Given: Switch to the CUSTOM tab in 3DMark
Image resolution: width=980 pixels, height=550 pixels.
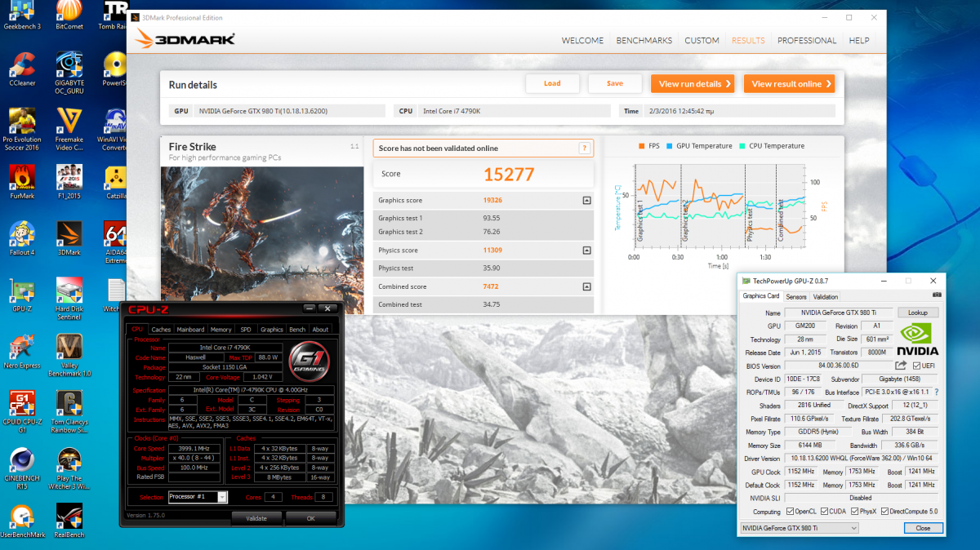Looking at the screenshot, I should [702, 40].
